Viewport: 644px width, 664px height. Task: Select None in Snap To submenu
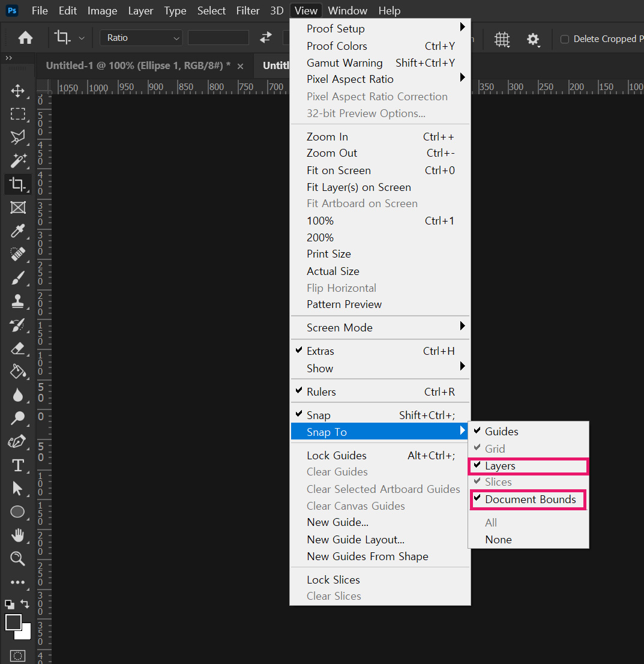528,540
